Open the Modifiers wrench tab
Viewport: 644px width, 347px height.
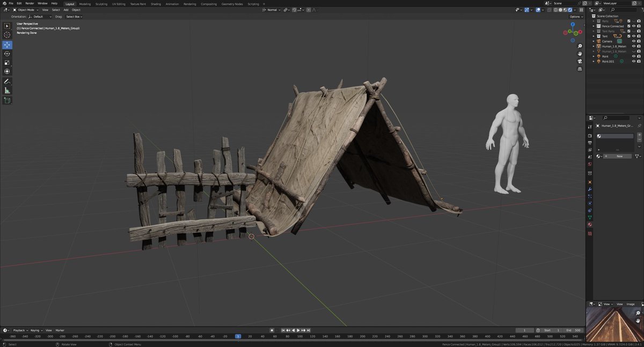590,190
